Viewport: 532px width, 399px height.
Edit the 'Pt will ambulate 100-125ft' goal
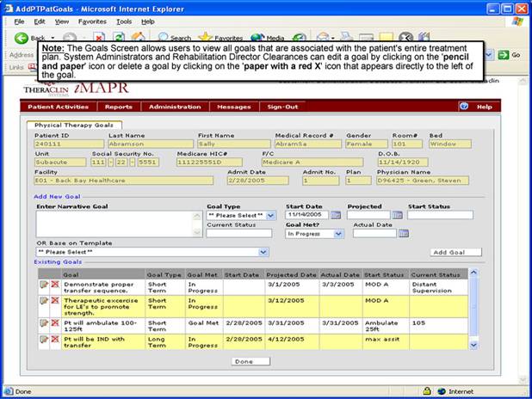pos(44,323)
